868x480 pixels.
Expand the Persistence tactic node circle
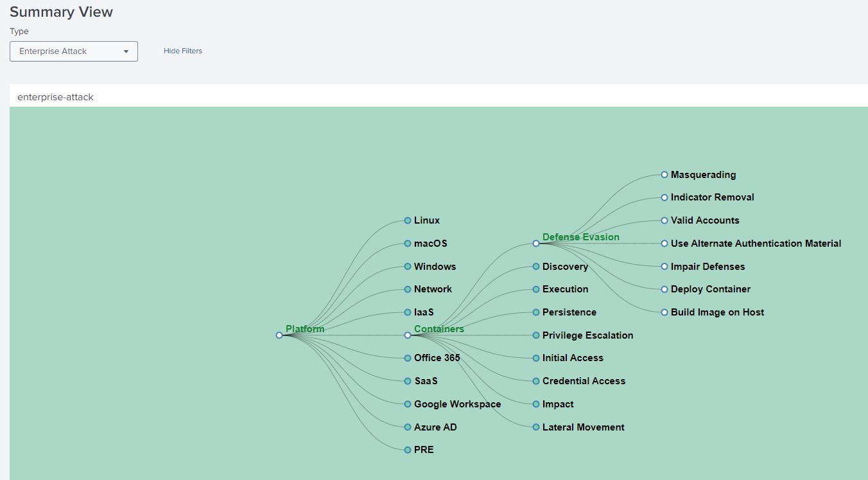[536, 312]
